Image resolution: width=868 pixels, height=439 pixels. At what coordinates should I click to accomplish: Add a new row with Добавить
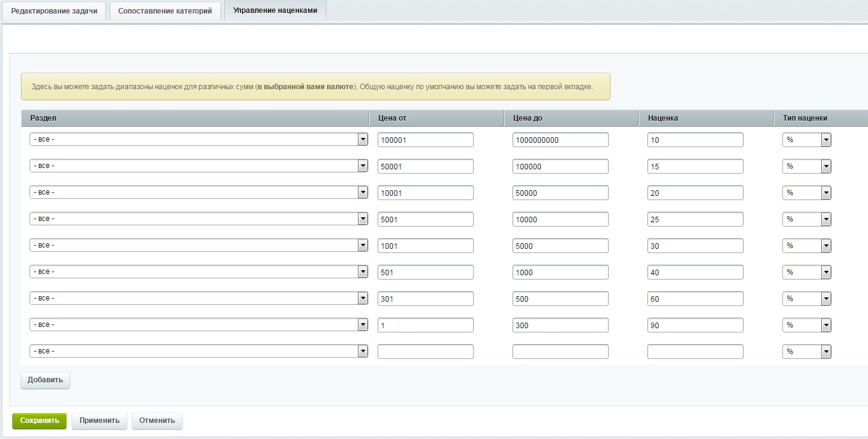point(46,380)
